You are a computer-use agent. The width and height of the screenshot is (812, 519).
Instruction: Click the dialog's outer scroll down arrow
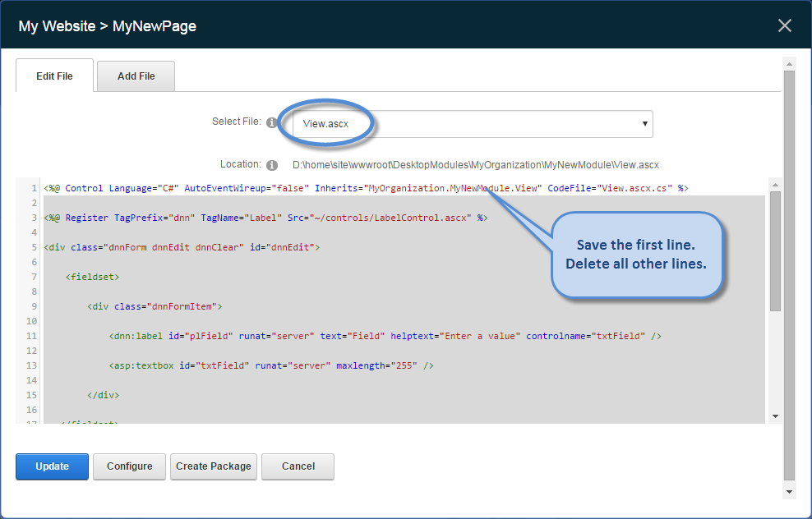click(790, 491)
